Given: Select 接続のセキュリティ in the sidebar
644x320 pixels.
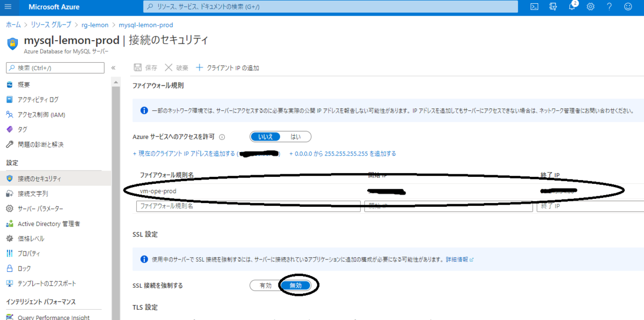Looking at the screenshot, I should (x=55, y=178).
